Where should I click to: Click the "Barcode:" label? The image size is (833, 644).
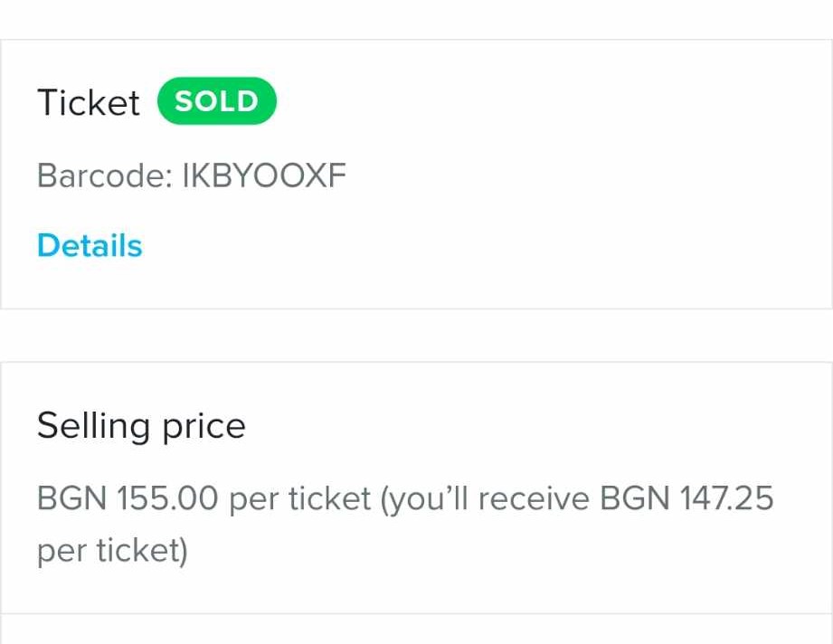click(104, 175)
